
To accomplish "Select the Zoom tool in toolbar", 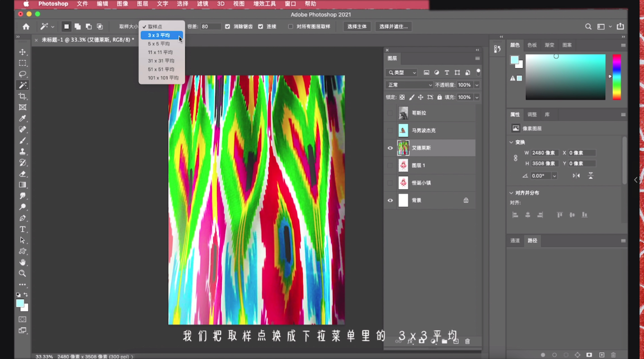I will point(23,273).
